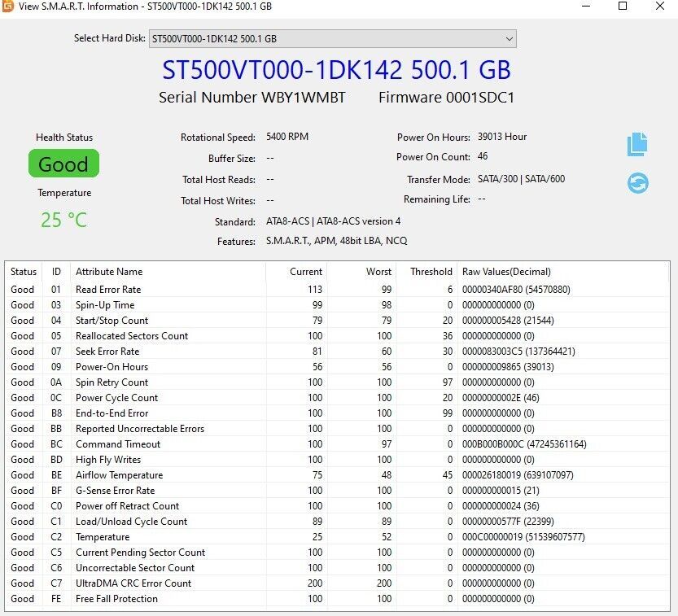
Task: Click the raw value 000B000B000C (47245361164)
Action: coord(524,444)
